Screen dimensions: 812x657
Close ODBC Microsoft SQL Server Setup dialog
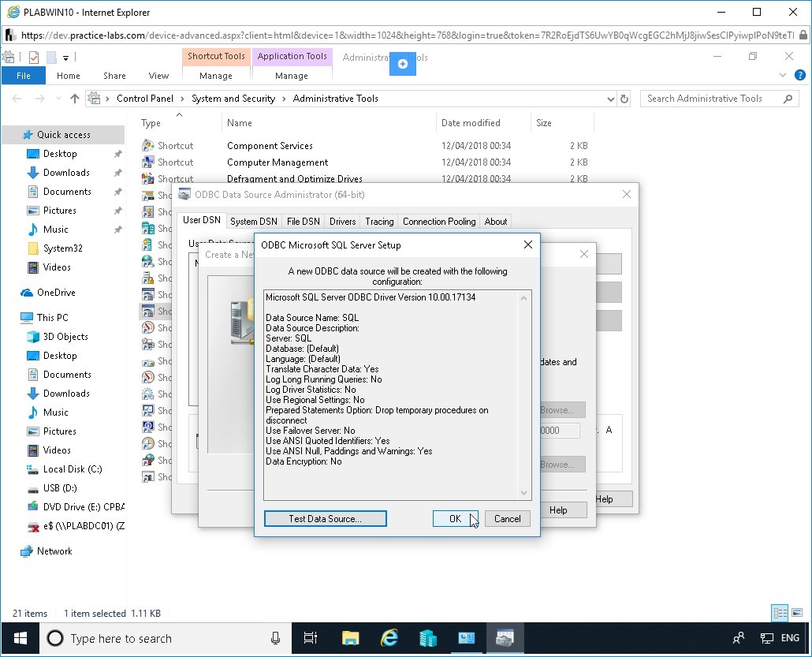coord(527,245)
